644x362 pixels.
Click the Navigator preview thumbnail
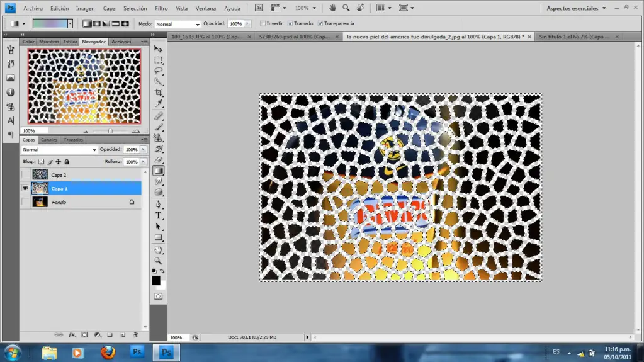coord(84,86)
